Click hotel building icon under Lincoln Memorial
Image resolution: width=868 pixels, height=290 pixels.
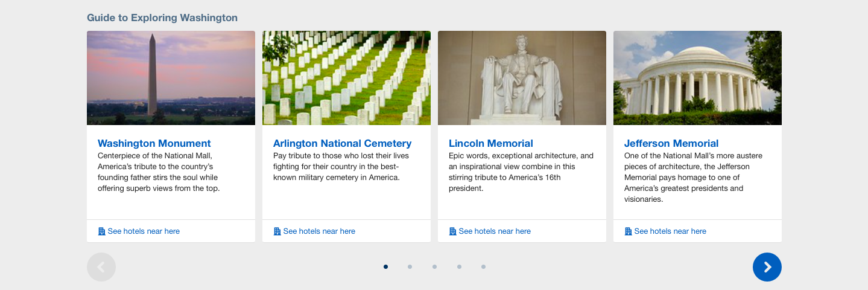click(x=452, y=231)
